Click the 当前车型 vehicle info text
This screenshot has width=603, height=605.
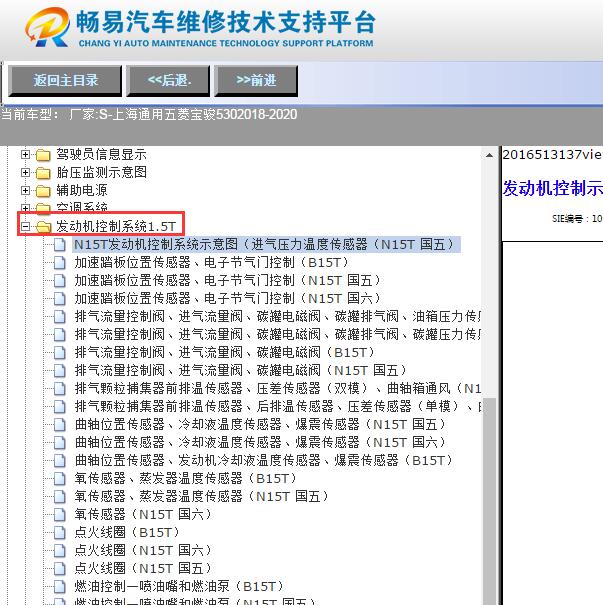[149, 114]
